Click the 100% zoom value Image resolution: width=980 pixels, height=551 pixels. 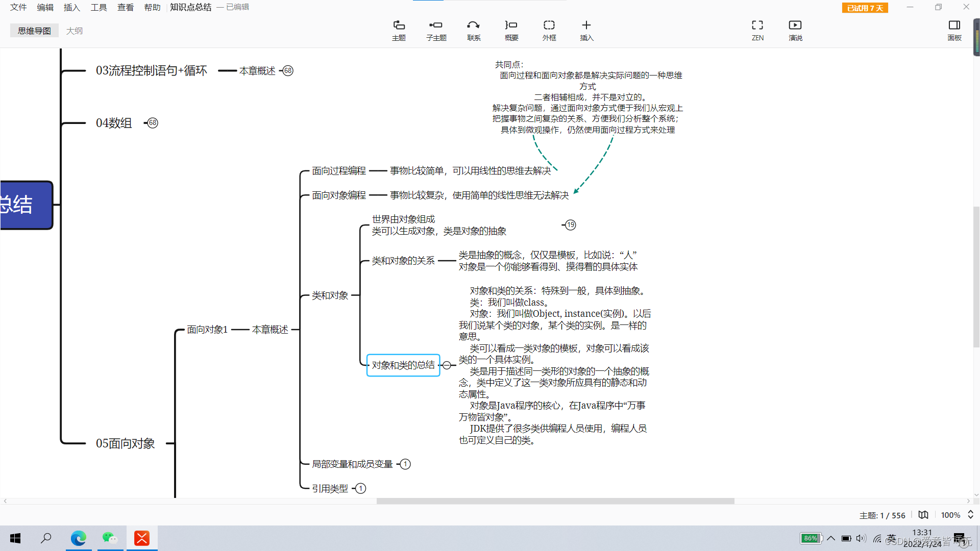[950, 515]
